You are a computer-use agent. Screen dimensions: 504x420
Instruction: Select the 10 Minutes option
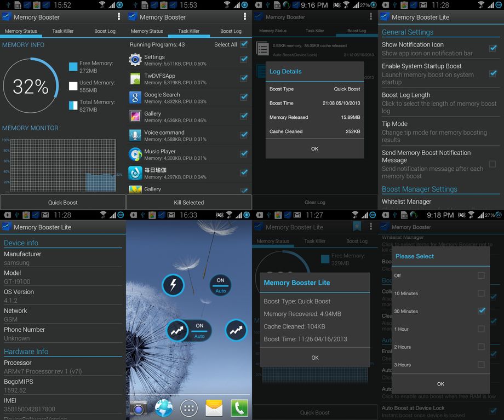tap(440, 294)
